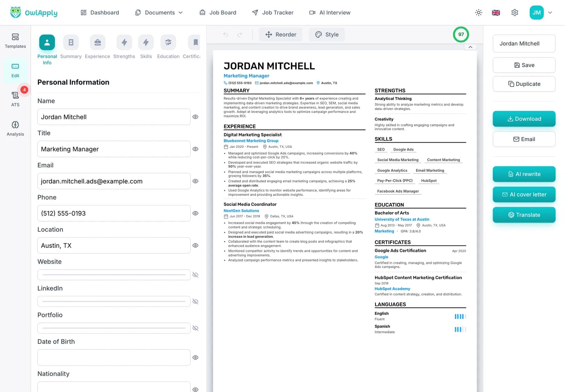Click the AI rewrite button

point(524,174)
